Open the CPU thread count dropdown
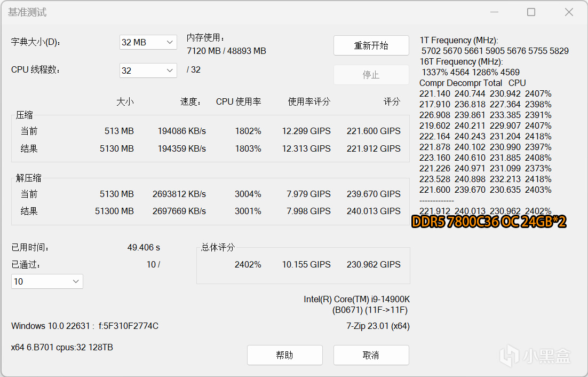The width and height of the screenshot is (588, 377). pyautogui.click(x=148, y=70)
